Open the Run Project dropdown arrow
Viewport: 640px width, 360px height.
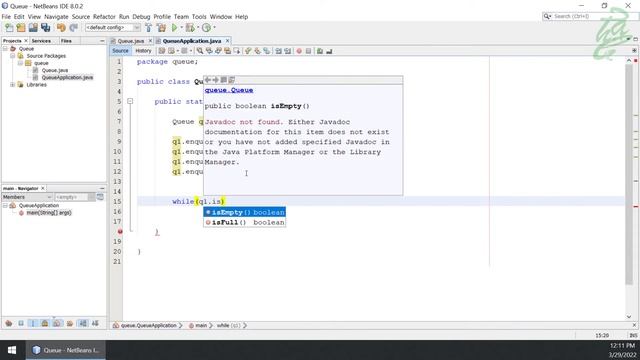[x=181, y=28]
